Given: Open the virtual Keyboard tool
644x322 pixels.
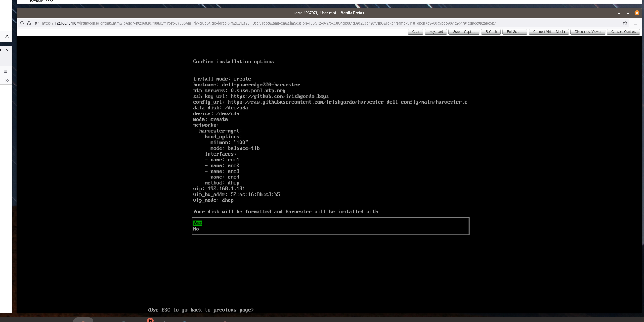Looking at the screenshot, I should click(436, 32).
